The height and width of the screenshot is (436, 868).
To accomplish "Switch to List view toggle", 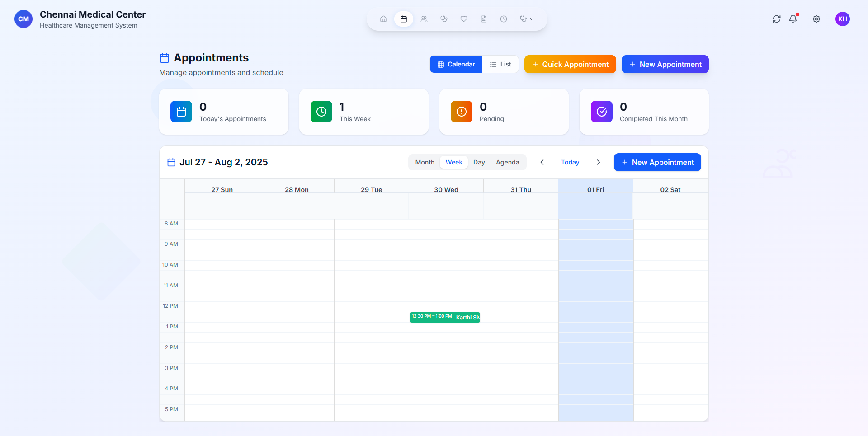I will (x=500, y=64).
